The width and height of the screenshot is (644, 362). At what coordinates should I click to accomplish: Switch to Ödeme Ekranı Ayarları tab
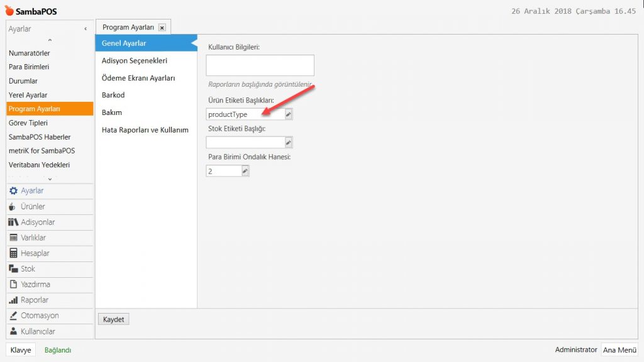point(138,78)
